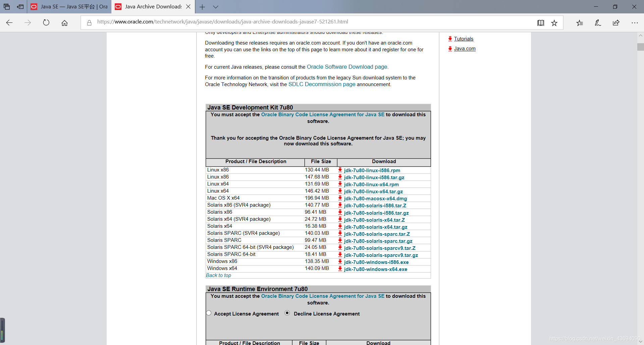The height and width of the screenshot is (345, 644).
Task: Open browser settings and more menu
Action: [635, 23]
